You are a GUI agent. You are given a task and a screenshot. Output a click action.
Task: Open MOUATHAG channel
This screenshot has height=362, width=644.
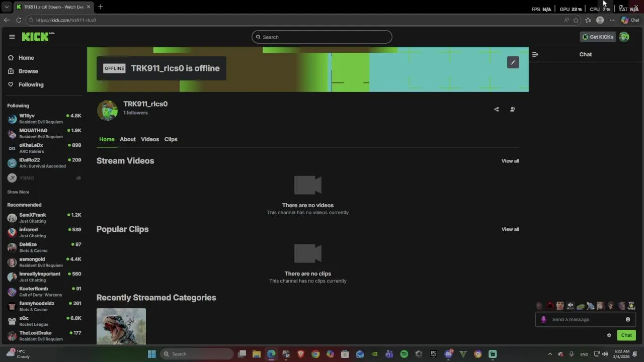click(44, 133)
